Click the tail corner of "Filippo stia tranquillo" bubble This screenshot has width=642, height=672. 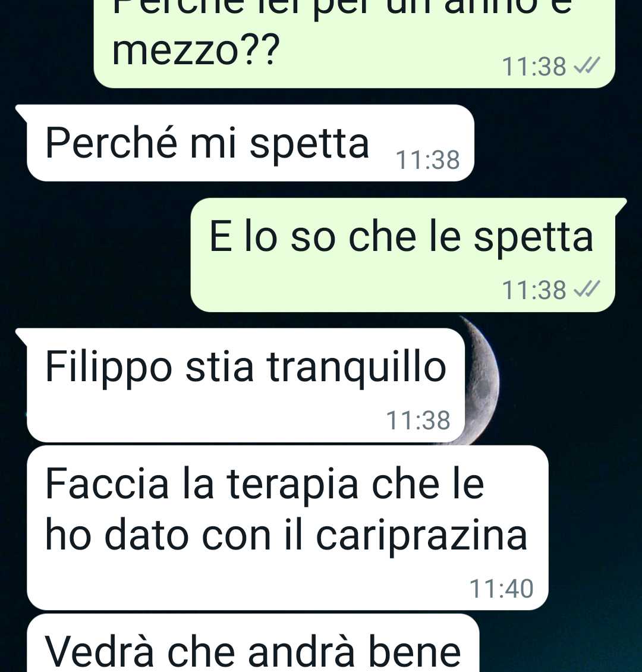21,336
